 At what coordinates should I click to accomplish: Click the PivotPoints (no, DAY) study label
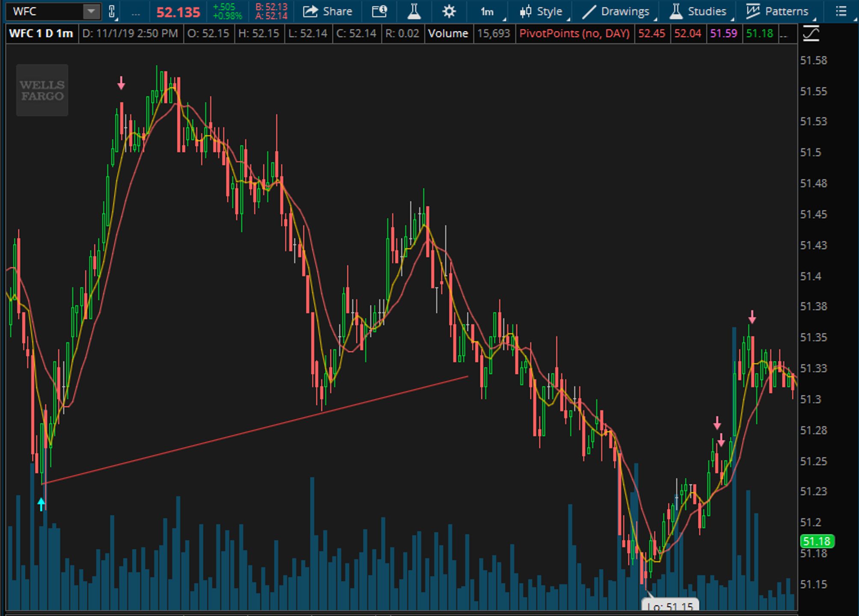pos(574,33)
